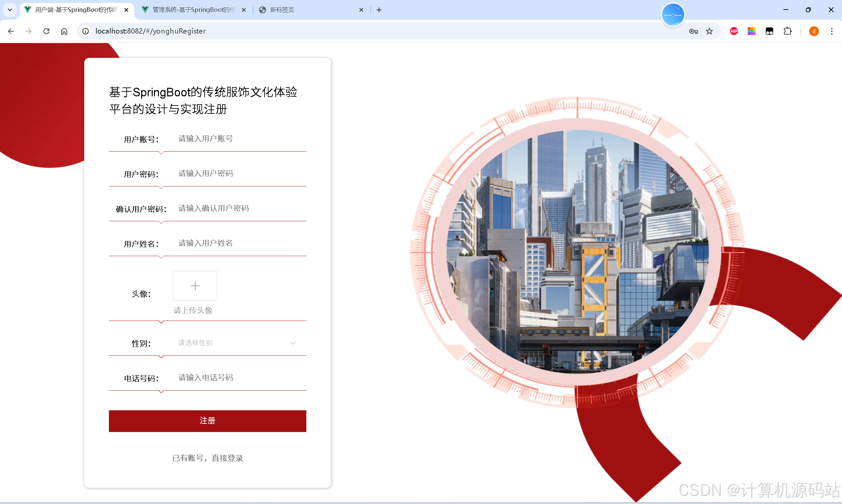The height and width of the screenshot is (504, 842).
Task: Bookmark this page with star icon
Action: (709, 31)
